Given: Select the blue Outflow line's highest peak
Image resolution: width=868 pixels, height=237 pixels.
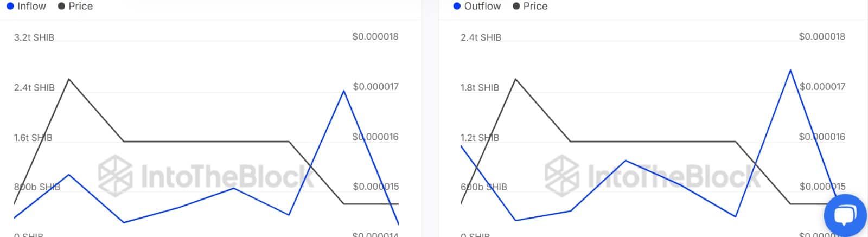Looking at the screenshot, I should pos(790,70).
